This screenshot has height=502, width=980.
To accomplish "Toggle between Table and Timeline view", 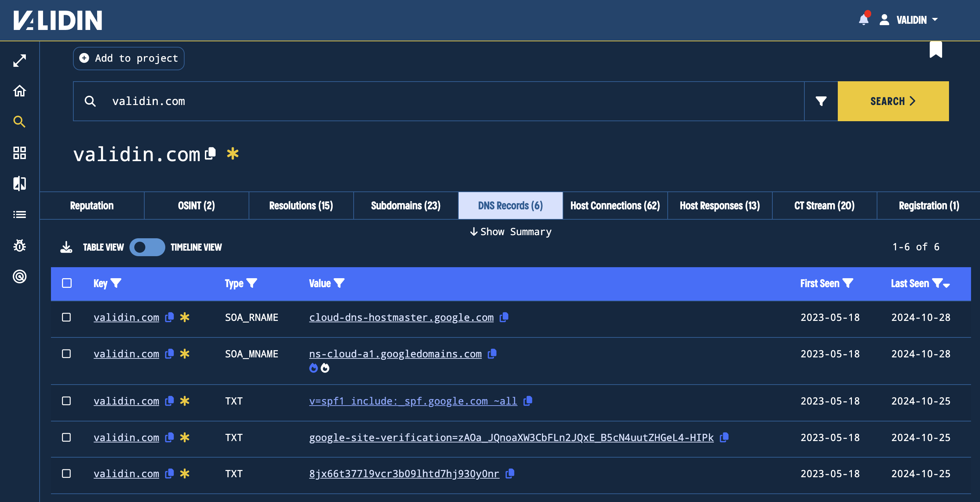I will pos(147,247).
